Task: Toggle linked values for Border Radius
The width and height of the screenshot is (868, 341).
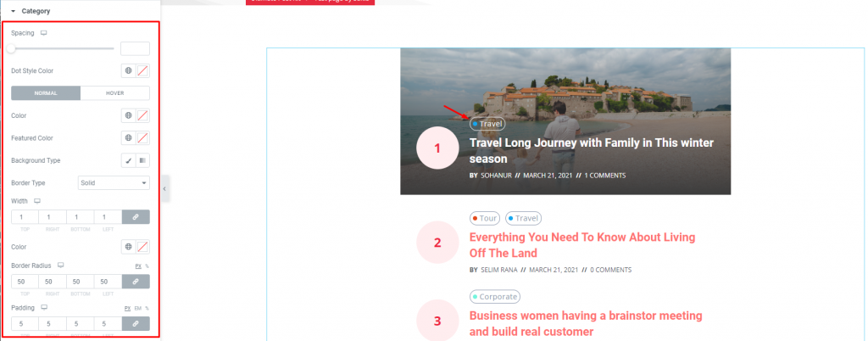Action: 136,282
